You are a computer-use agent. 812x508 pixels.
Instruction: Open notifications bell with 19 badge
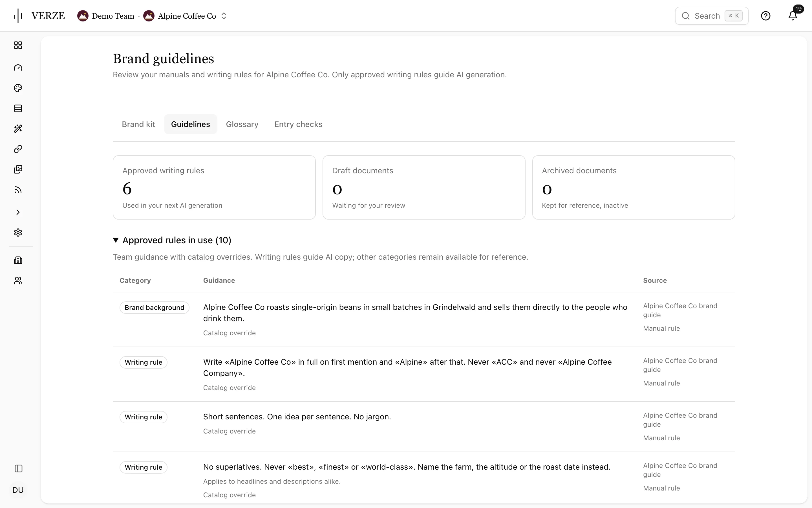point(793,16)
